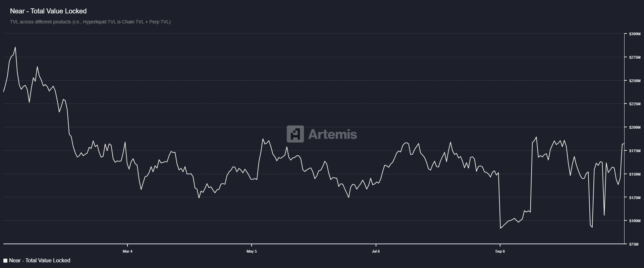644x268 pixels.
Task: Click the Artemis watermark text
Action: click(332, 134)
